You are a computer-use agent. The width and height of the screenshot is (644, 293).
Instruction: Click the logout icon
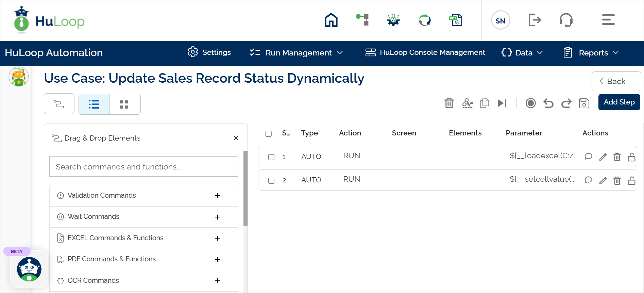tap(535, 20)
